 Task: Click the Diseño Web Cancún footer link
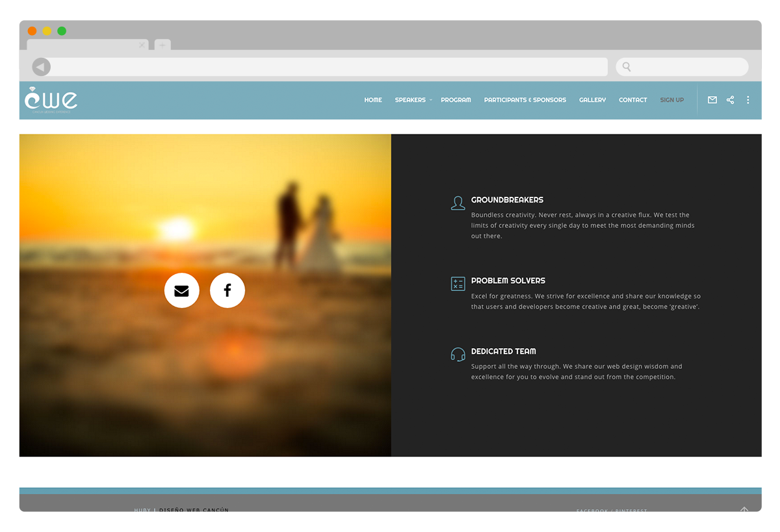pyautogui.click(x=194, y=510)
